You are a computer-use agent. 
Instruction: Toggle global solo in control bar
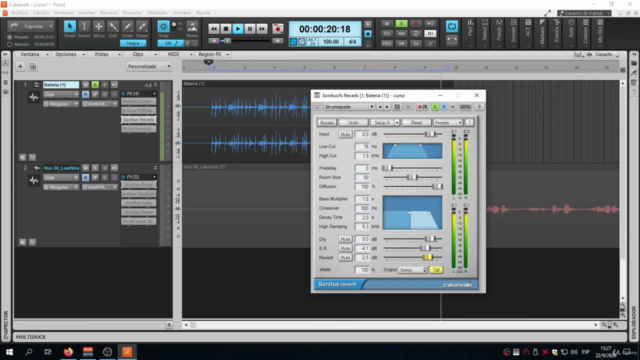tap(401, 24)
